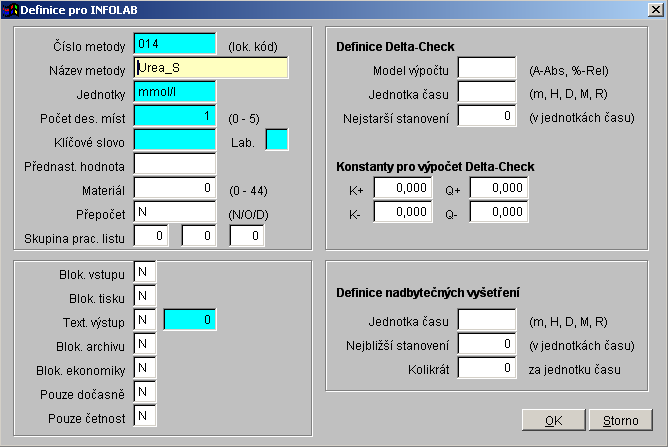Click the Kolikrát field
Screen dimensions: 668x447
[x=486, y=368]
